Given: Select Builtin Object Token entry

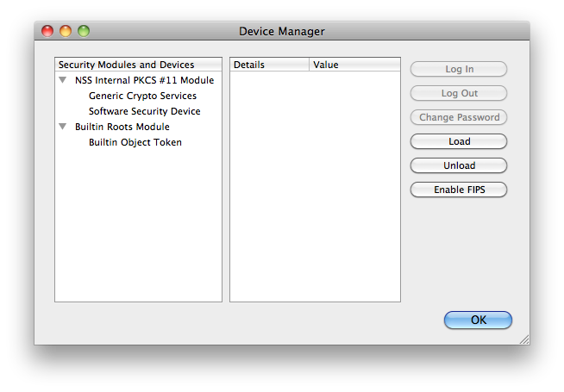Looking at the screenshot, I should 135,142.
